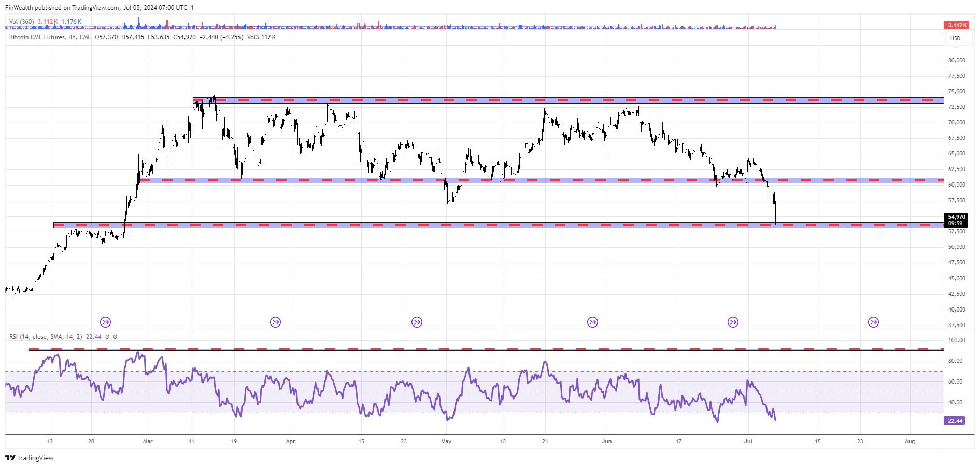Click the 40.00 RSI axis label
This screenshot has height=467, width=980.
pyautogui.click(x=955, y=402)
